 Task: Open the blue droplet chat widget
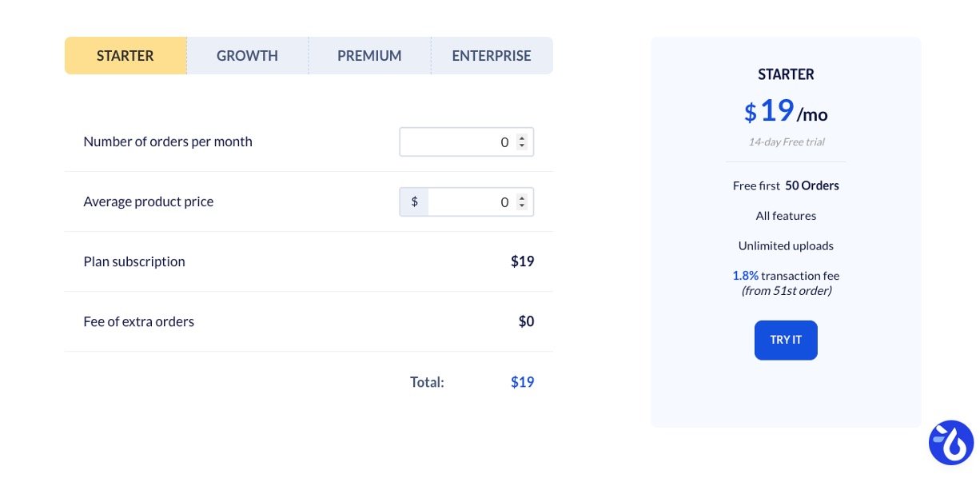click(950, 442)
